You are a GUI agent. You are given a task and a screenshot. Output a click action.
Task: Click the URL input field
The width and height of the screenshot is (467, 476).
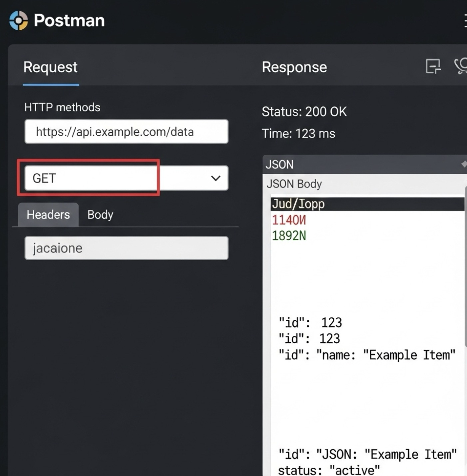(127, 132)
